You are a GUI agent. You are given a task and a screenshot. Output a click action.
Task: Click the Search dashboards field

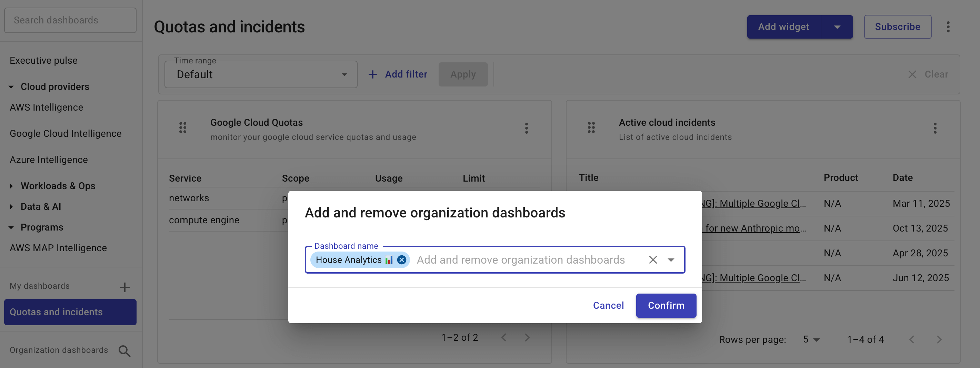tap(70, 20)
